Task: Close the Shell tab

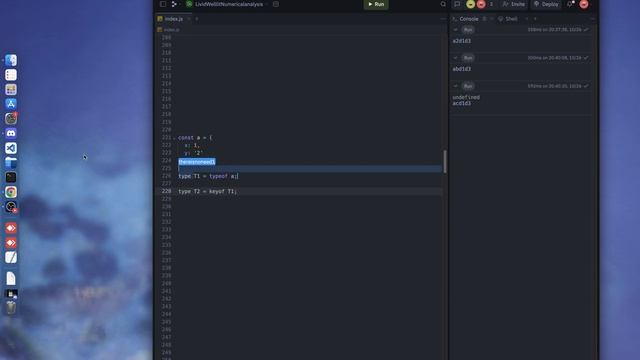Action: pos(527,19)
